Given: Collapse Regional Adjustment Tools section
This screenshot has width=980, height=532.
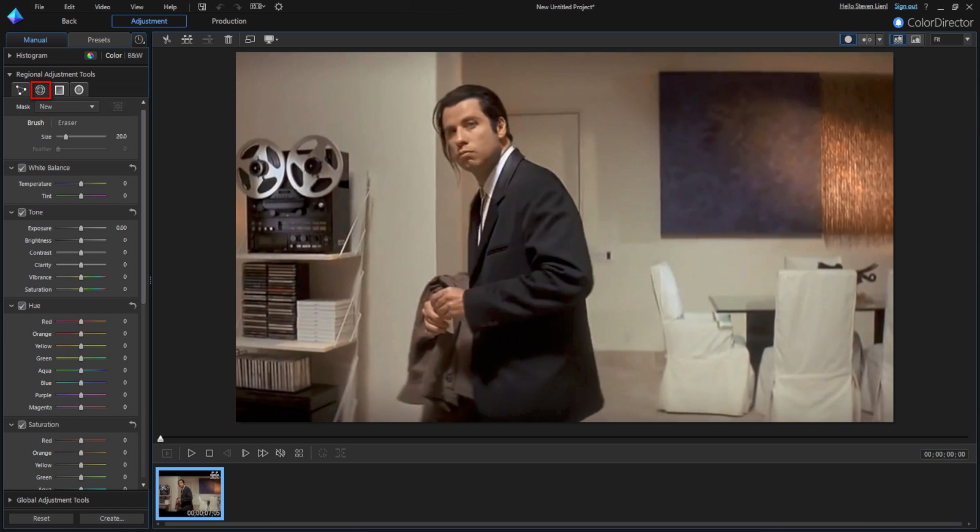Looking at the screenshot, I should [x=10, y=74].
